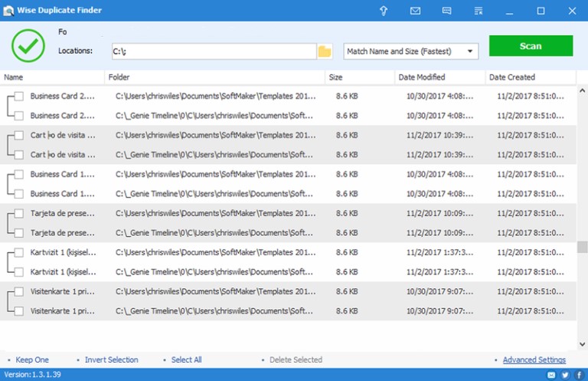Start the search with the Scan button
The image size is (588, 381).
click(531, 46)
